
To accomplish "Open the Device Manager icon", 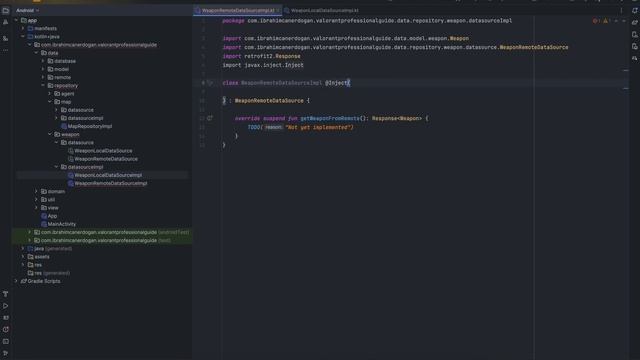I will click(x=635, y=35).
